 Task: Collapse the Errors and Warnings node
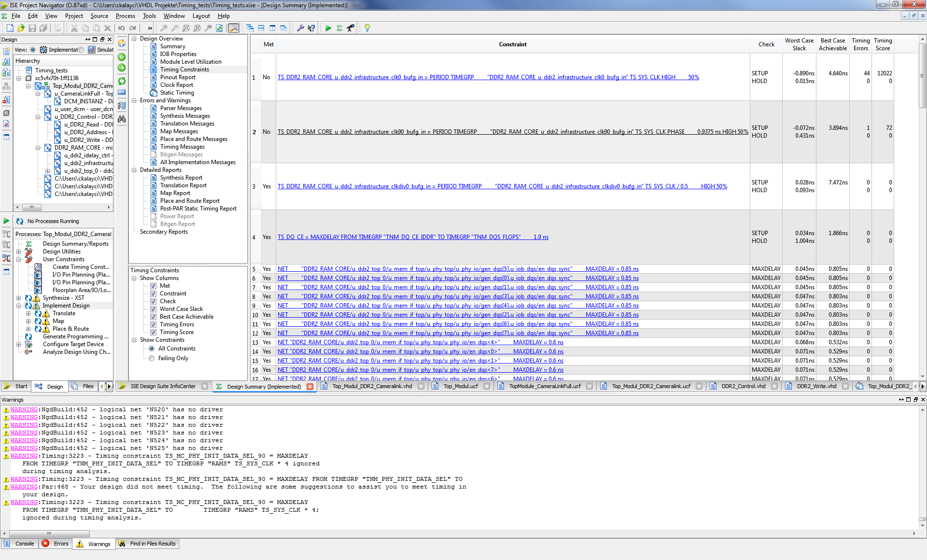click(x=134, y=100)
